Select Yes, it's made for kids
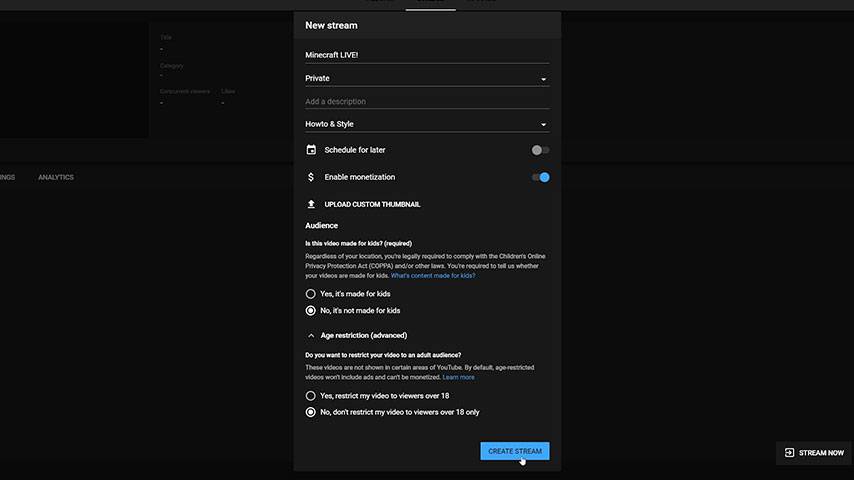The width and height of the screenshot is (854, 480). 310,294
